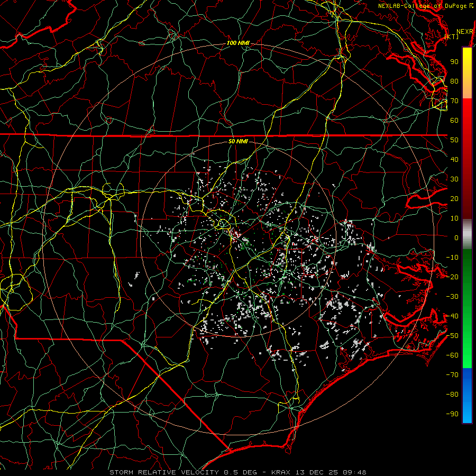This screenshot has height=476, width=476.
Task: Select the Storm Relative Velocity caption text
Action: [238, 472]
